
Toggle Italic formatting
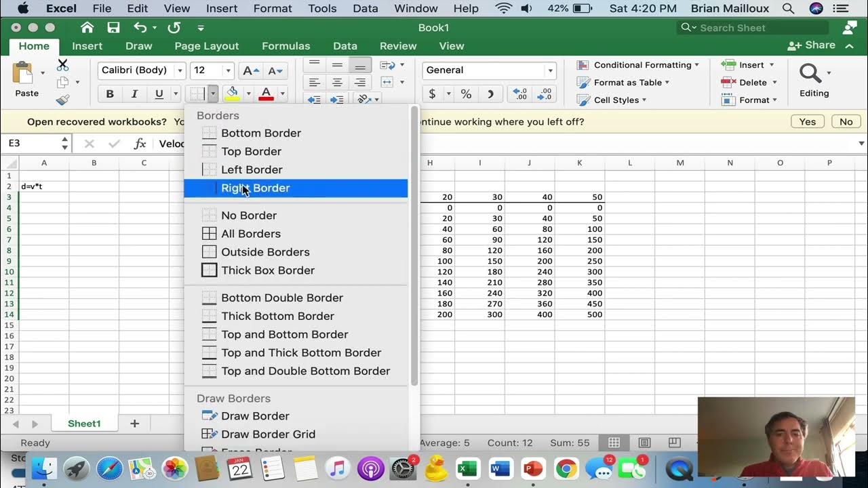click(134, 94)
